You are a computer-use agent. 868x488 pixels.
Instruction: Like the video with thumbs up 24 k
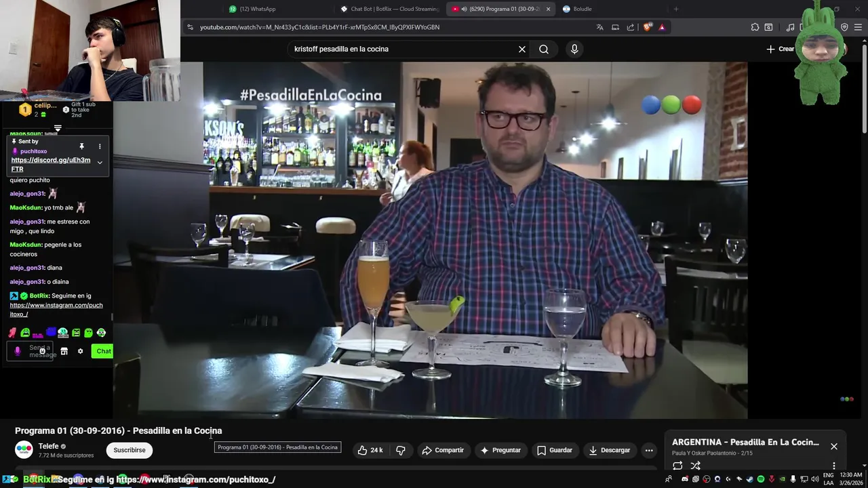370,450
